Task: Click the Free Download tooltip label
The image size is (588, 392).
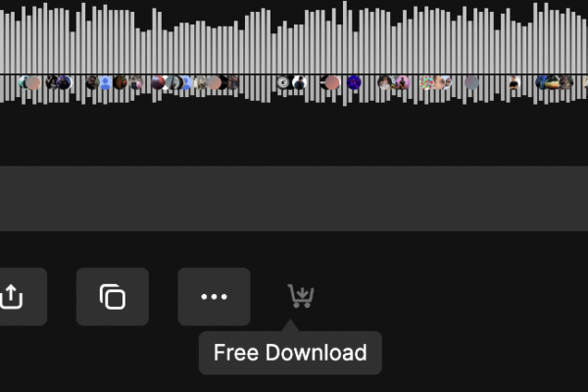Action: pyautogui.click(x=290, y=353)
